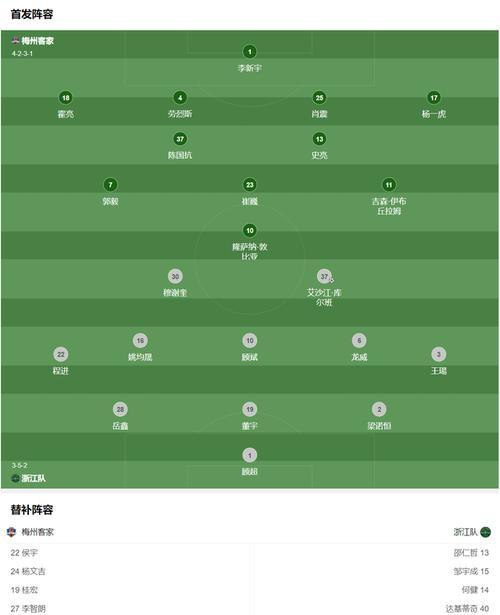
Task: Select green badge number 37 陈国抗
Action: [180, 139]
